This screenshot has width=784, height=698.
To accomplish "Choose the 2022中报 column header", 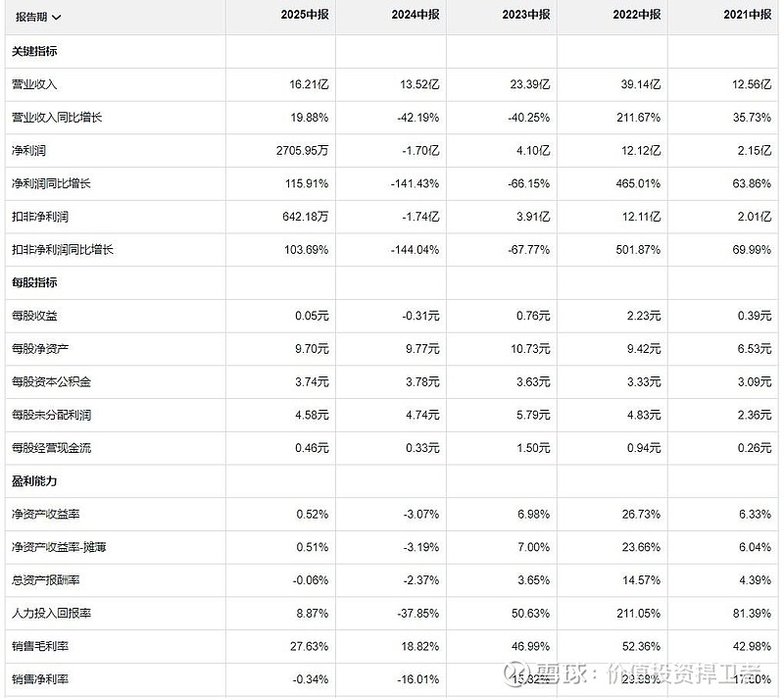I will point(636,15).
